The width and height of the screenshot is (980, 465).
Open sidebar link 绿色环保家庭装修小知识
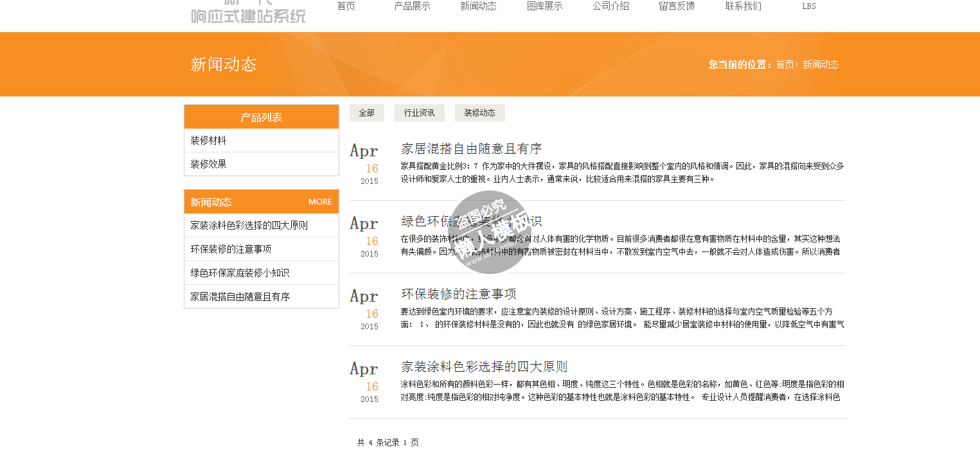(x=240, y=273)
